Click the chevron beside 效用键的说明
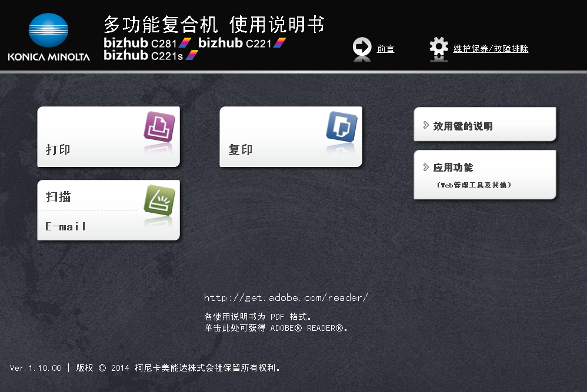The height and width of the screenshot is (392, 587). tap(426, 125)
